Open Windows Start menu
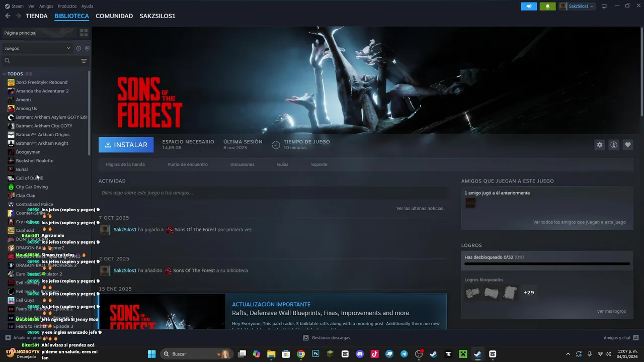Screen dimensions: 644x362 (x=151, y=354)
